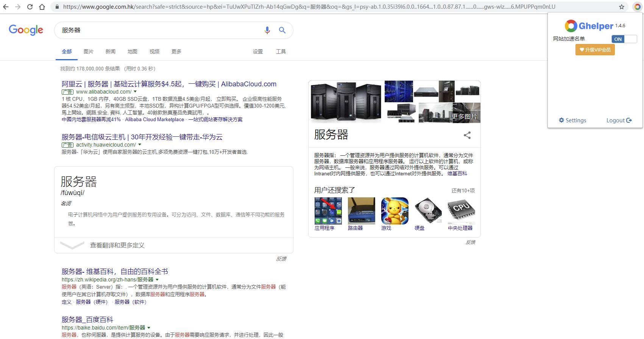Image resolution: width=644 pixels, height=339 pixels.
Task: Click the Ghelper logo in popup
Action: click(589, 26)
